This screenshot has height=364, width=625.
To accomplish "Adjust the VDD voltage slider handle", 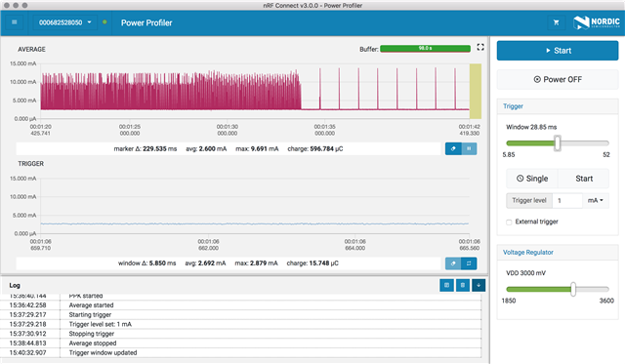I will coord(573,289).
